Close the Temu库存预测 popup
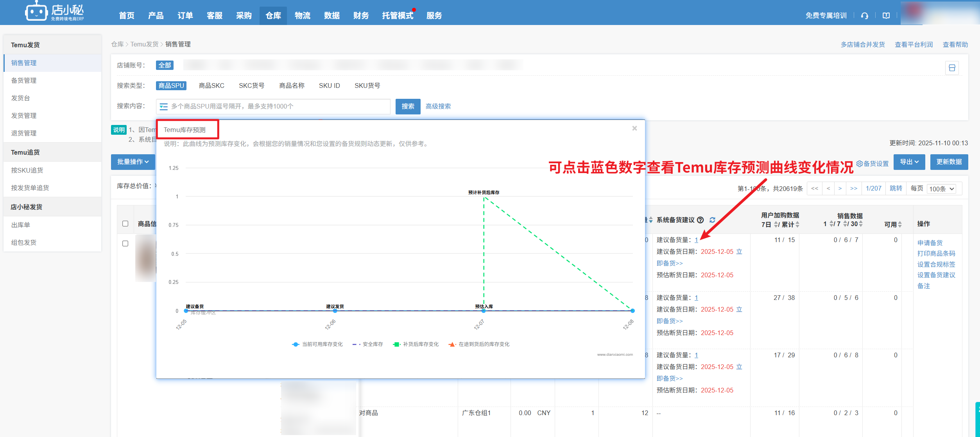980x437 pixels. pos(634,128)
